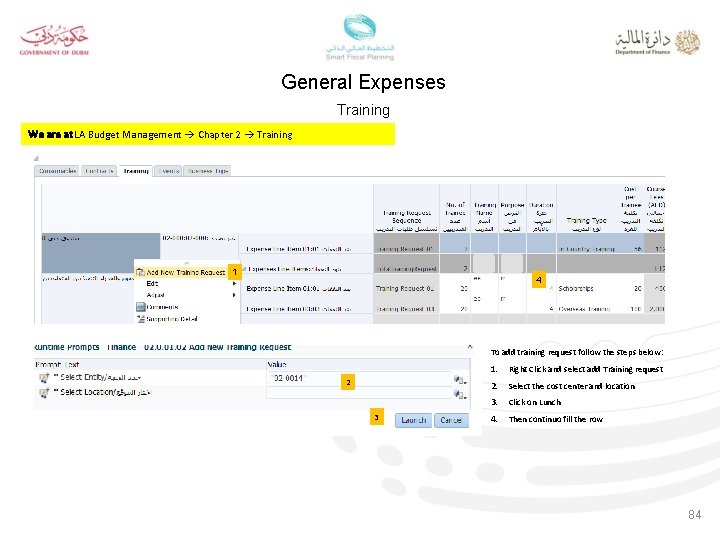The height and width of the screenshot is (540, 720).
Task: Expand the Edit submenu arrow
Action: tap(235, 284)
